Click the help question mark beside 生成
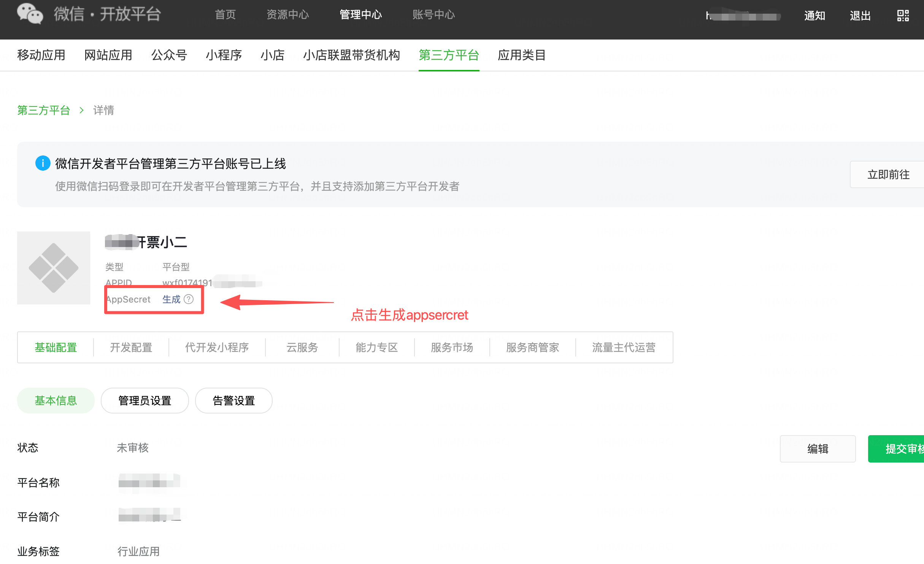The height and width of the screenshot is (564, 924). (x=189, y=299)
